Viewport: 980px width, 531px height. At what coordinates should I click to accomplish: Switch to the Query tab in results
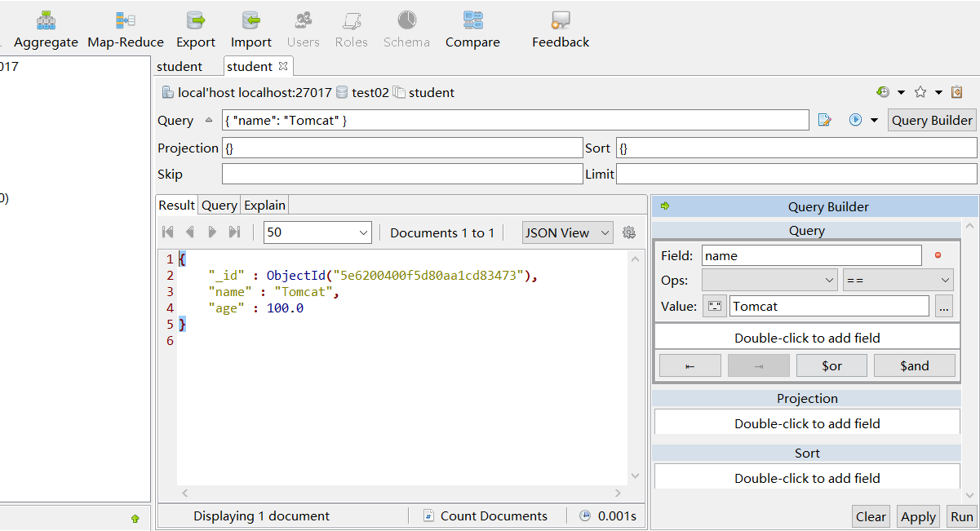coord(220,205)
